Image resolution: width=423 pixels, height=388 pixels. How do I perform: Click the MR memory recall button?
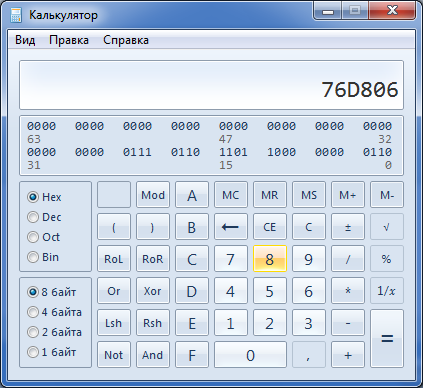[x=270, y=195]
